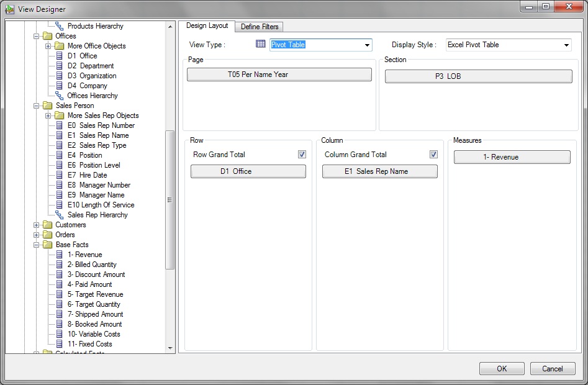The width and height of the screenshot is (588, 385).
Task: Select the Offices Hierarchy icon
Action: click(x=60, y=95)
